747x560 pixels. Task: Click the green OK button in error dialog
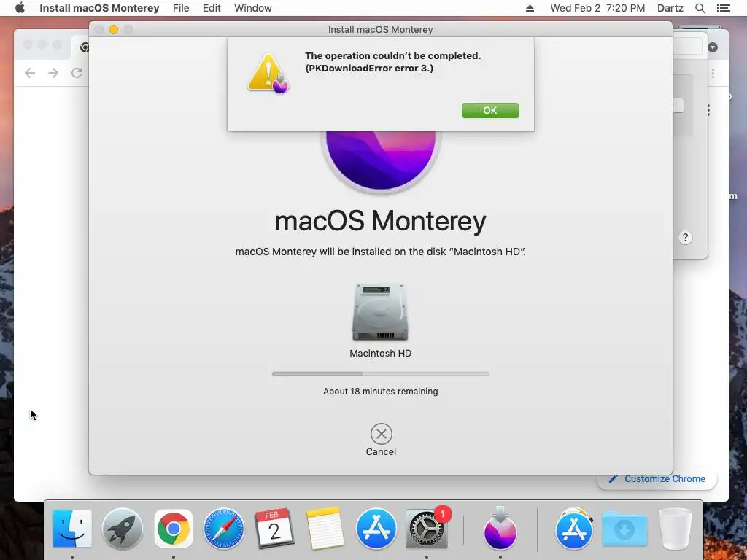point(490,111)
